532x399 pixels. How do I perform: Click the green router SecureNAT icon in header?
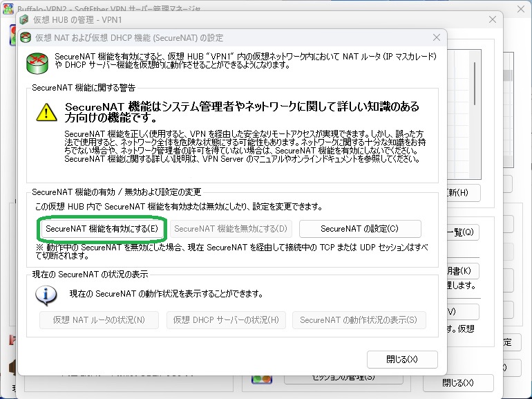tap(37, 63)
